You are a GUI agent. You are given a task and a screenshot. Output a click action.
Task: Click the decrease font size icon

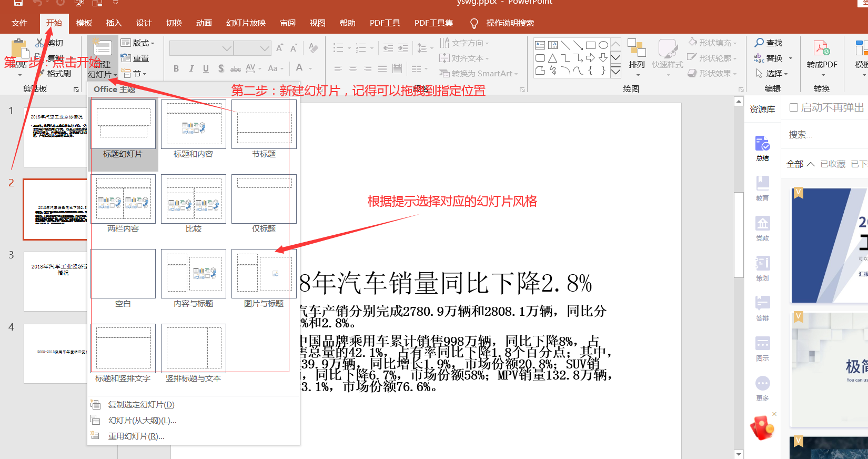coord(294,48)
